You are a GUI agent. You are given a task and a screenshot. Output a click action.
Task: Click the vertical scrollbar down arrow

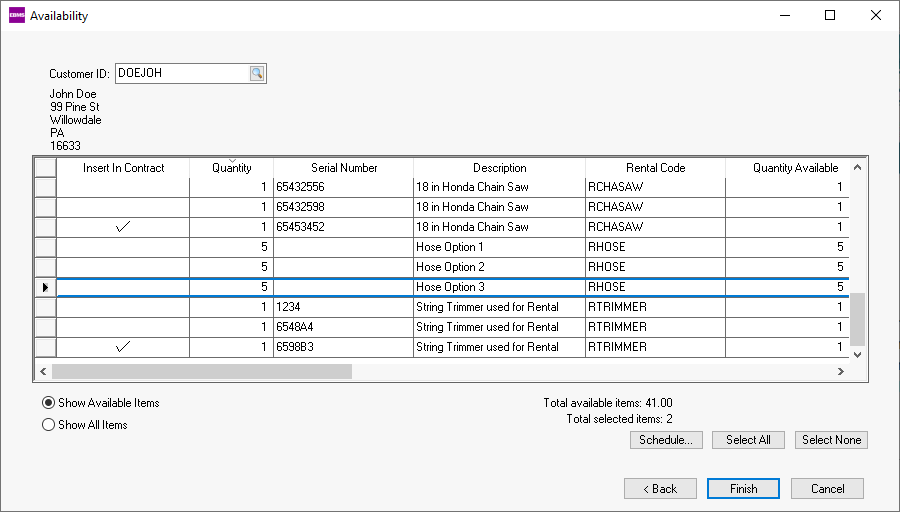click(857, 353)
